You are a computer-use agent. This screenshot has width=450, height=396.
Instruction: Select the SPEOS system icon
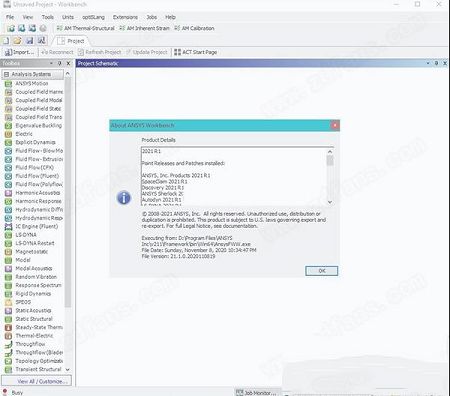8,302
